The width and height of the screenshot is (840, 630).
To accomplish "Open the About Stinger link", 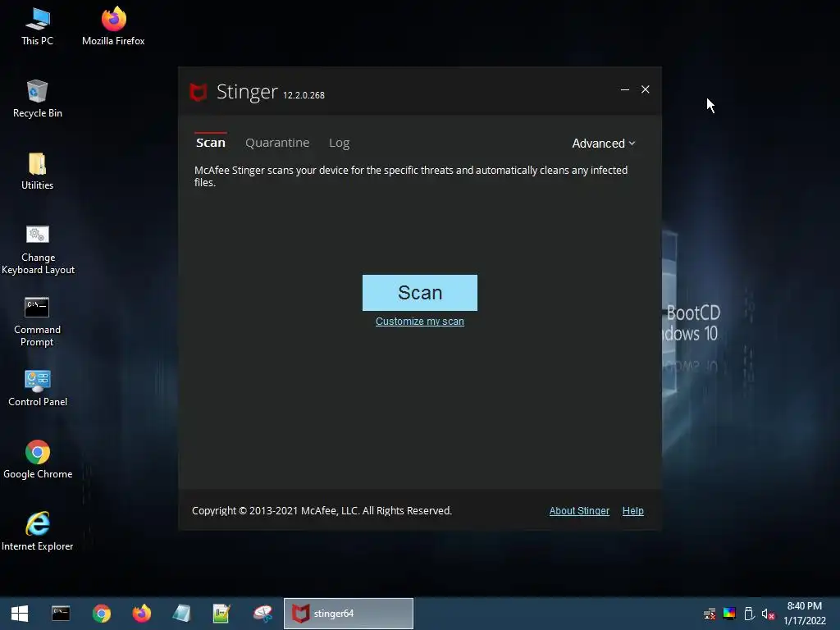I will tap(579, 510).
